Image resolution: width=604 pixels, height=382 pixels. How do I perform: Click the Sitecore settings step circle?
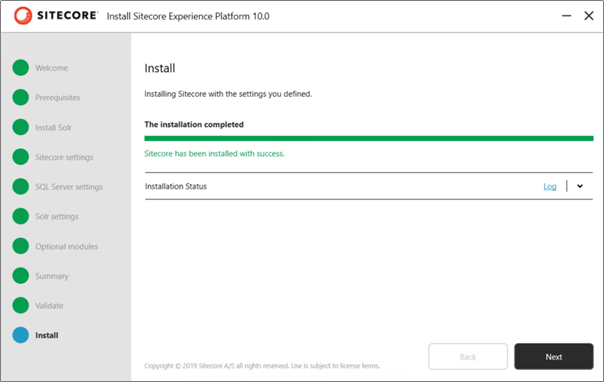[x=20, y=157]
